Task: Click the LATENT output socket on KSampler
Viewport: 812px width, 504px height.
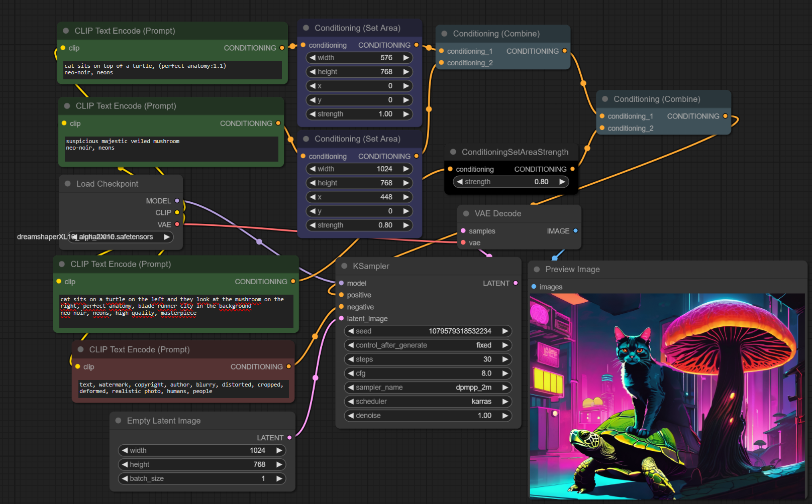Action: tap(516, 283)
